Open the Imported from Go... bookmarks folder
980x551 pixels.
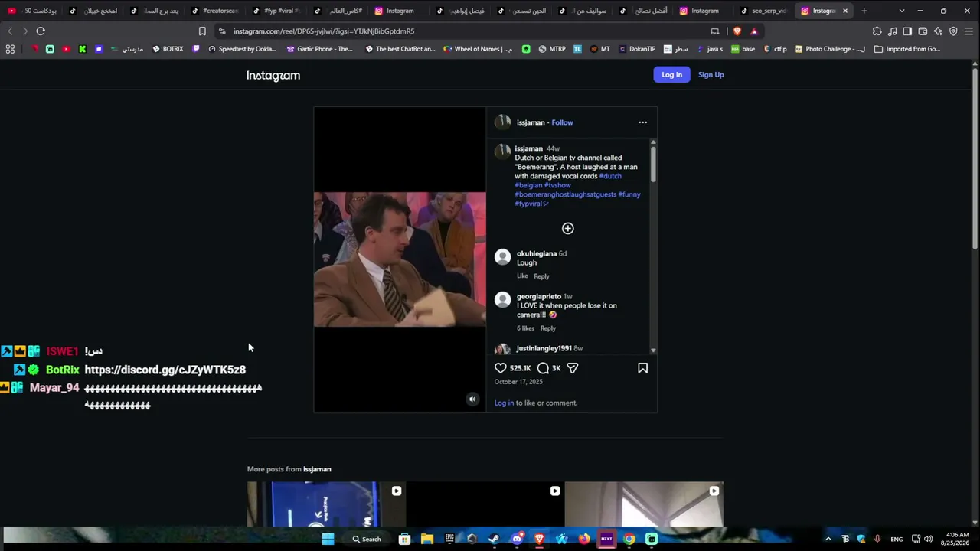point(907,49)
